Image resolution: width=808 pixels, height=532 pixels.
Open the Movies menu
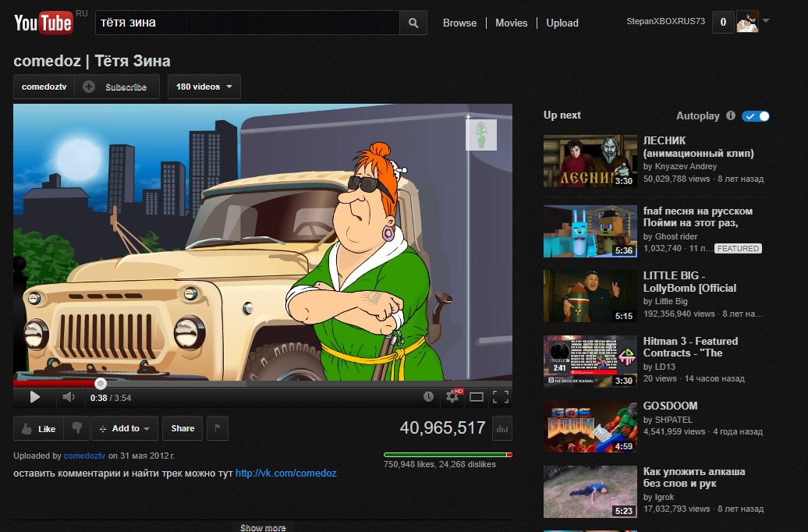point(511,23)
